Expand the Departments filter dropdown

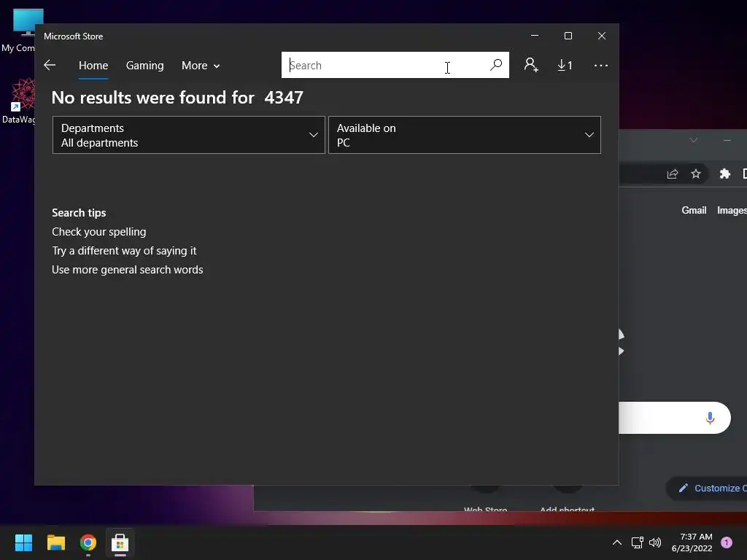click(189, 135)
